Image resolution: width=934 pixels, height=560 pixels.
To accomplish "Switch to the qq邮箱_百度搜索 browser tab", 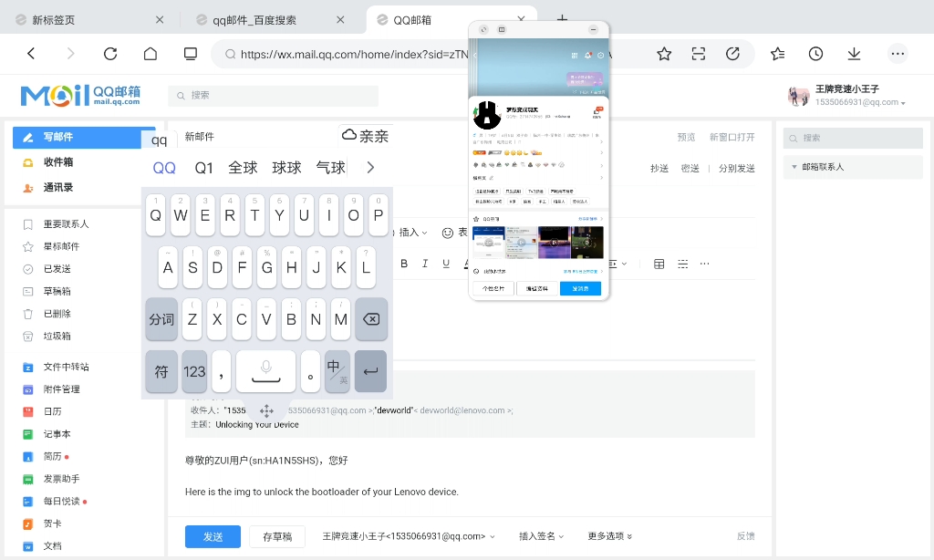I will tap(255, 18).
